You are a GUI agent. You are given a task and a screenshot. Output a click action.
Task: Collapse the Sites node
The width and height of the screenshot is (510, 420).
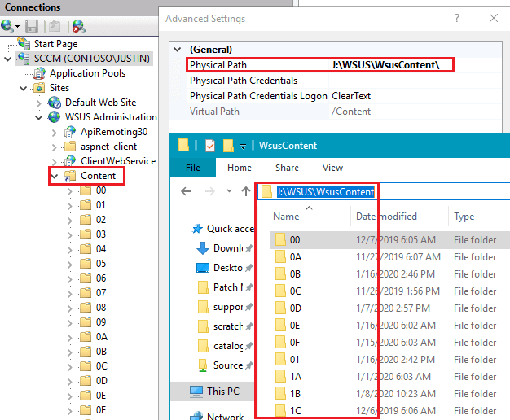(23, 88)
